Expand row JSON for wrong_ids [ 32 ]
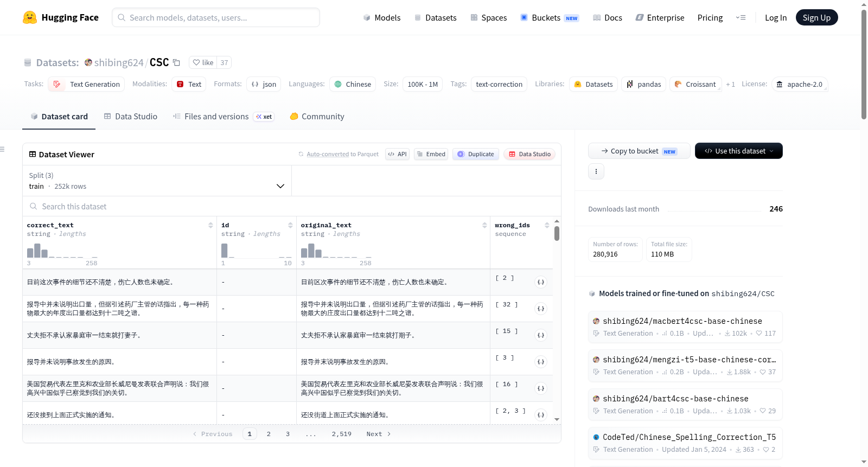Viewport: 868px width, 467px height. [x=541, y=309]
